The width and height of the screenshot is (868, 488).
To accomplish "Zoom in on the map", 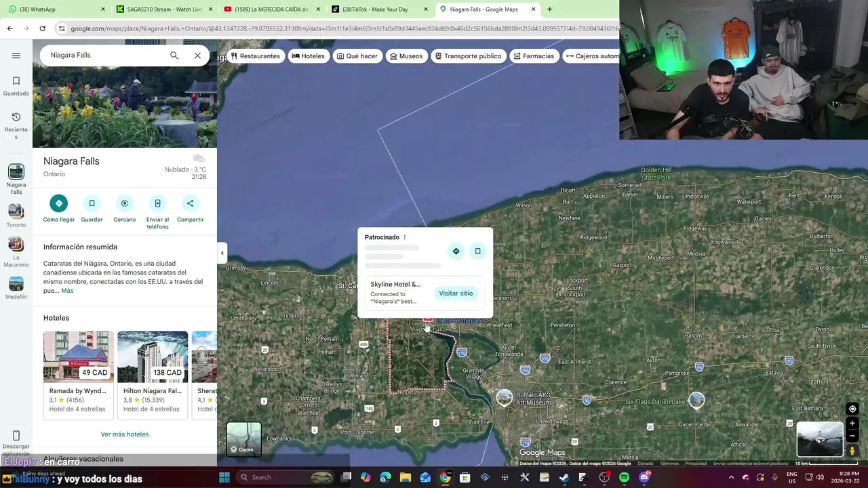I will (852, 424).
